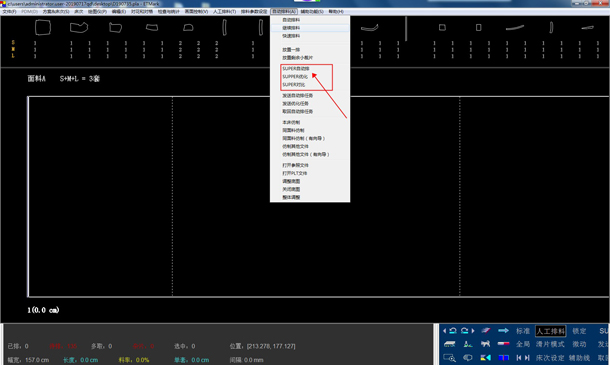Click the rotate-right curved arrow icon
Image resolution: width=610 pixels, height=365 pixels.
(x=465, y=331)
